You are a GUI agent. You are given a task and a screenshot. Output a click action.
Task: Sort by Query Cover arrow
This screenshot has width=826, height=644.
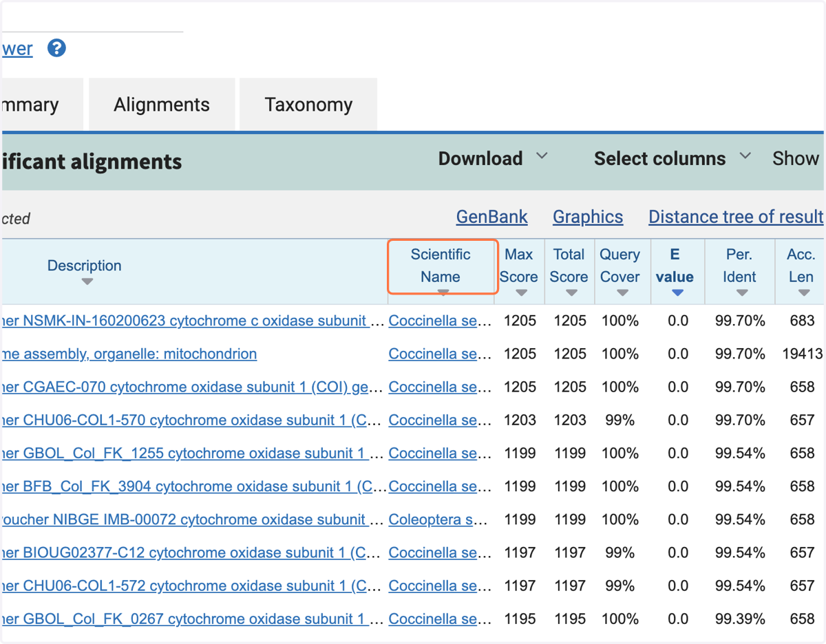pos(622,292)
